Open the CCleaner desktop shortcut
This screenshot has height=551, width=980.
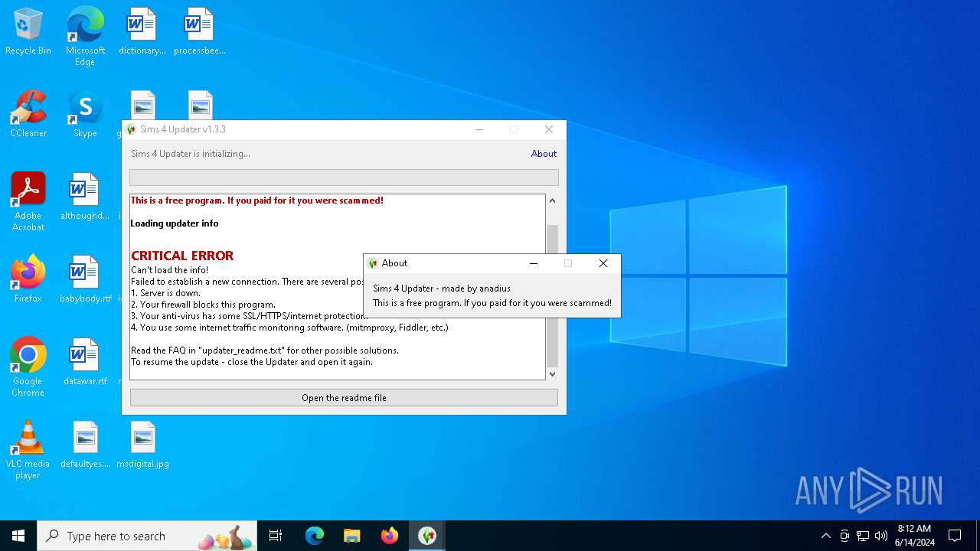click(x=28, y=115)
